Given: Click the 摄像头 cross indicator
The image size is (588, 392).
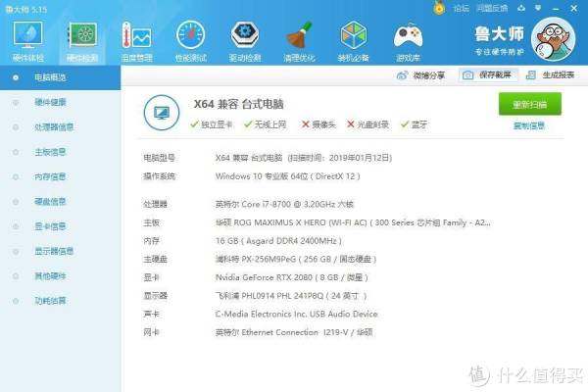Looking at the screenshot, I should pyautogui.click(x=318, y=124).
